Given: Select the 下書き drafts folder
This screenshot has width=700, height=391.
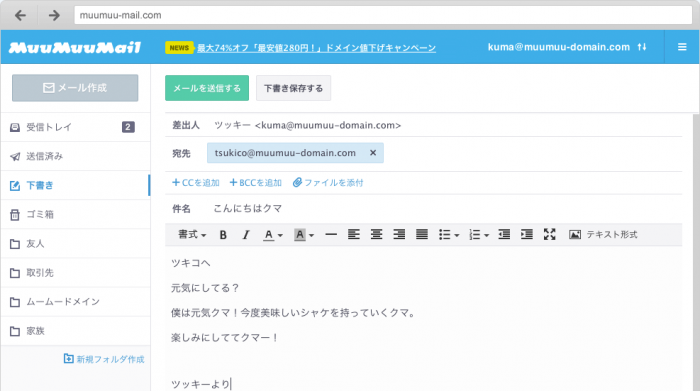Looking at the screenshot, I should [x=75, y=185].
